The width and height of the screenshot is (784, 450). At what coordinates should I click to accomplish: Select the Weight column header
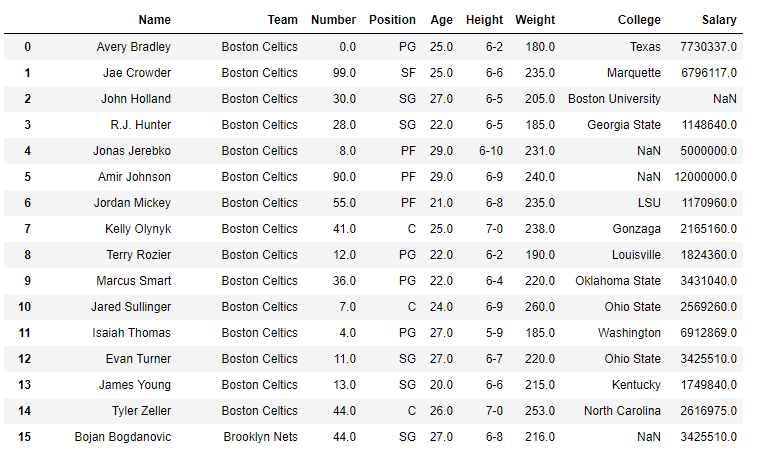click(x=535, y=20)
